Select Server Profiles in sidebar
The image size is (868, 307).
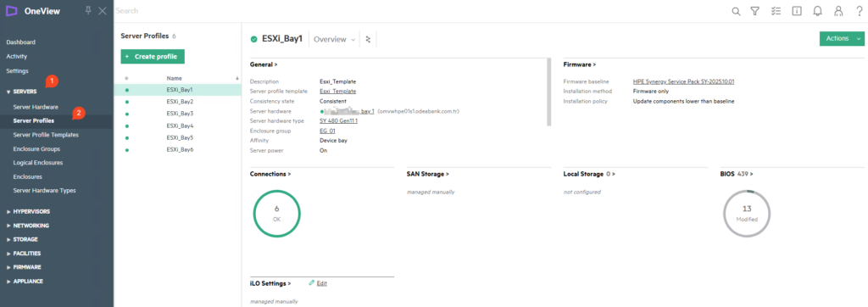pyautogui.click(x=34, y=120)
